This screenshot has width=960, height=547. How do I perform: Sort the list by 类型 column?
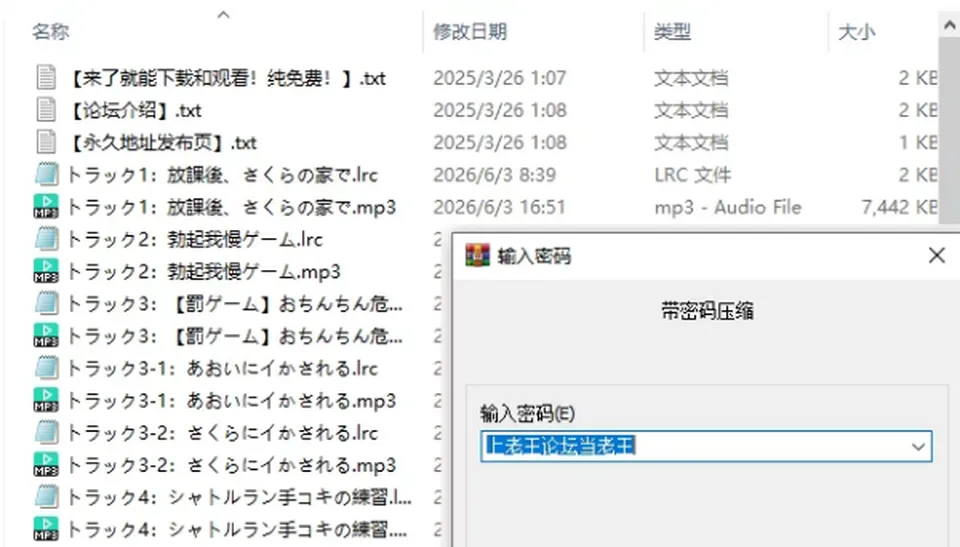pyautogui.click(x=672, y=31)
